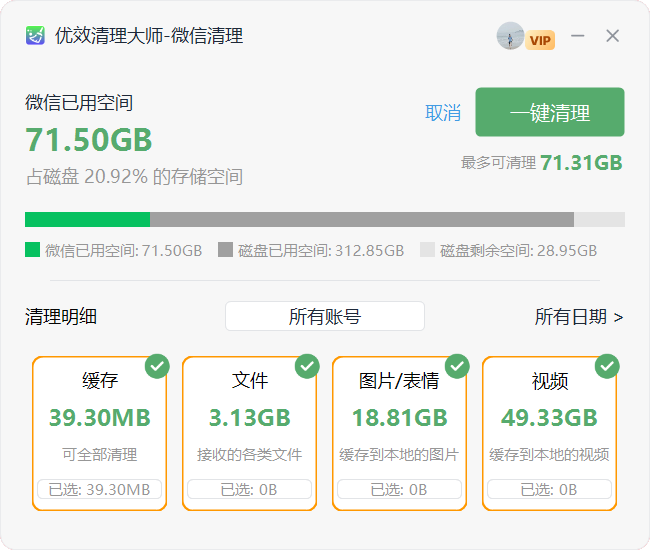Screen dimensions: 650x550
Task: Click the 微信已用空间 heading label
Action: click(79, 103)
